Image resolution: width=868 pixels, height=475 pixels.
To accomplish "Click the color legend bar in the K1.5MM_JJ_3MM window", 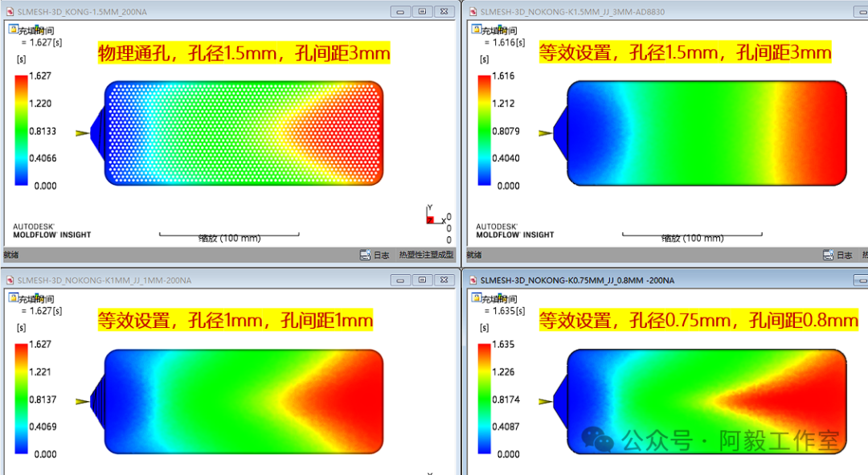I will (485, 130).
